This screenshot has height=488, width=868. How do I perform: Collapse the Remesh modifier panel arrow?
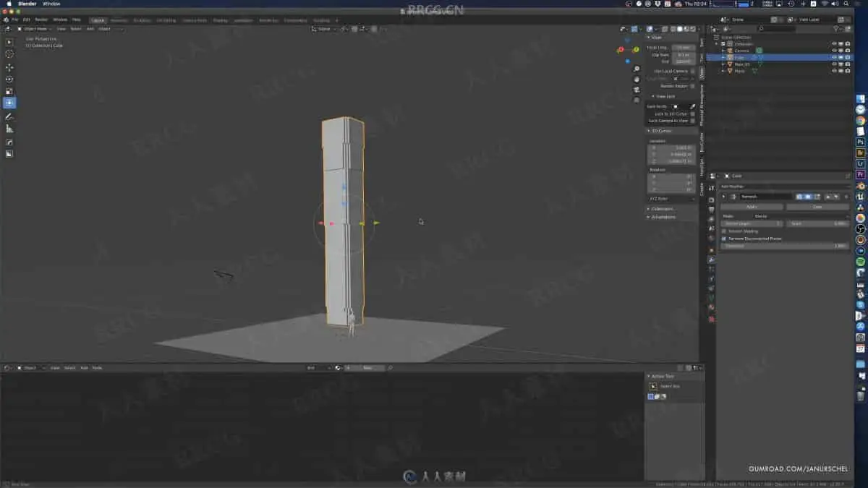click(x=724, y=197)
